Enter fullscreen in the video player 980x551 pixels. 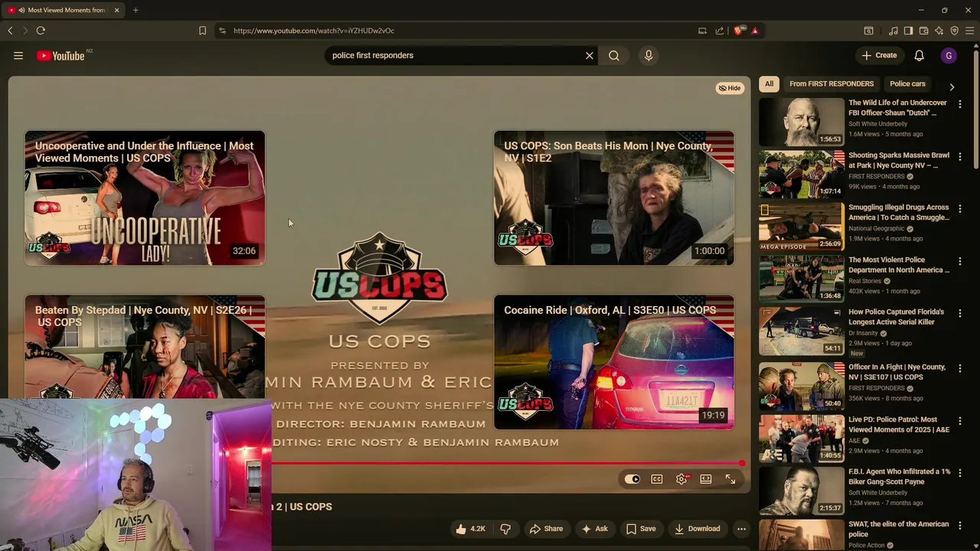tap(730, 479)
